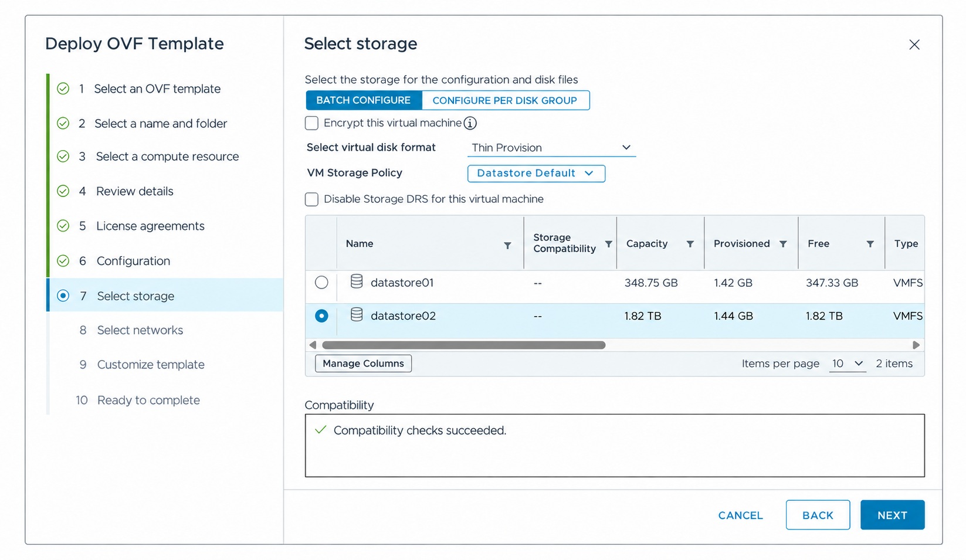Screen dimensions: 966x560
Task: Click the 347.33 GB free cell
Action: click(x=832, y=283)
